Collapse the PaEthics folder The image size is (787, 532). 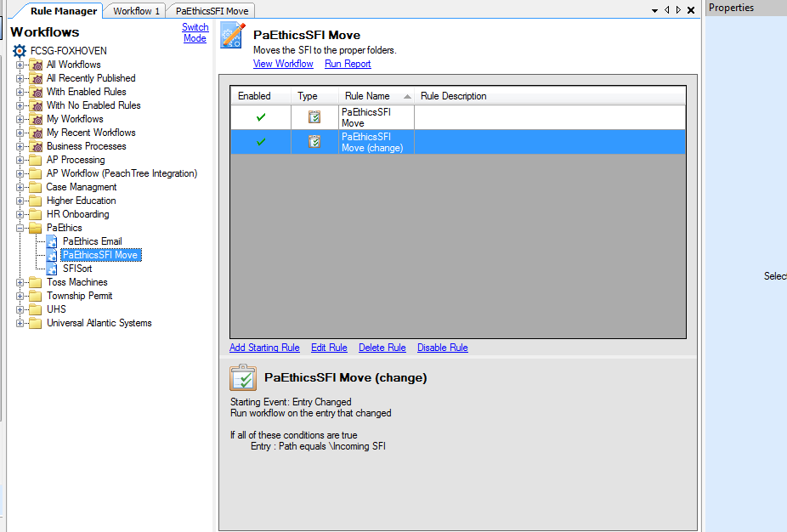pos(20,228)
